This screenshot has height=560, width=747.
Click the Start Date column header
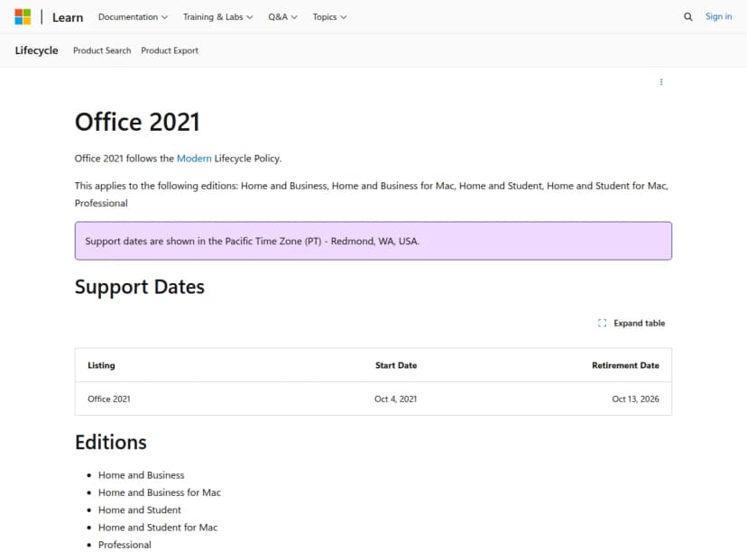tap(396, 365)
